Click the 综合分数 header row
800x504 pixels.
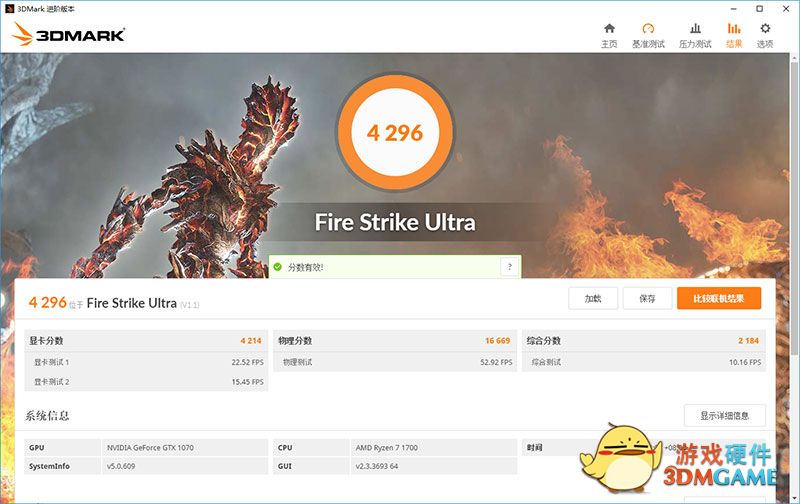[x=644, y=341]
